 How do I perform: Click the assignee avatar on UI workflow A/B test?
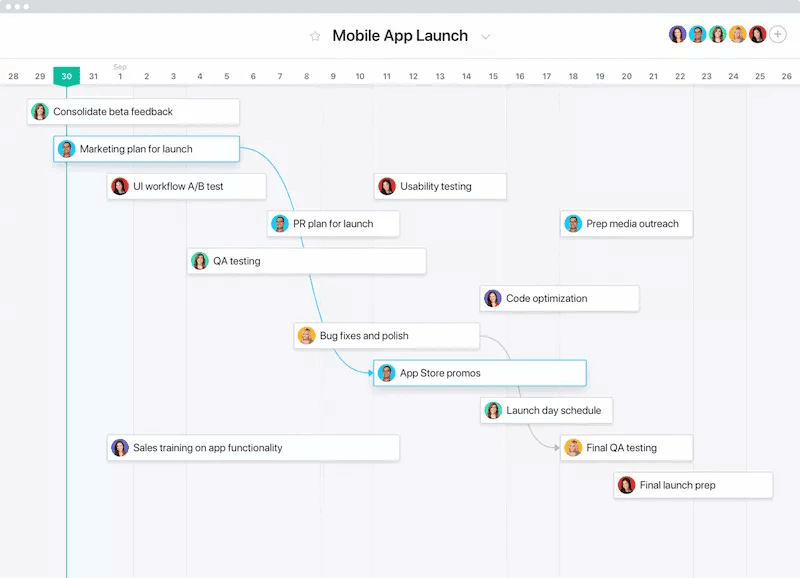coord(120,186)
